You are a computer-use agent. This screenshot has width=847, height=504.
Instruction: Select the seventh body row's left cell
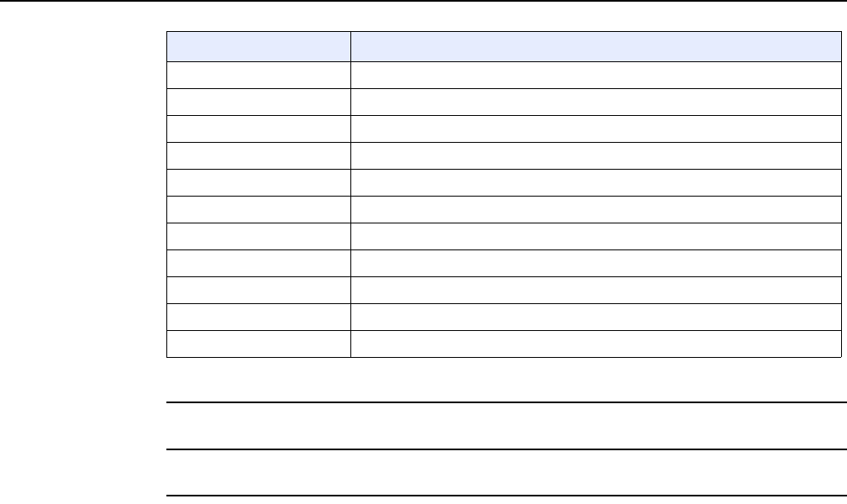(259, 237)
